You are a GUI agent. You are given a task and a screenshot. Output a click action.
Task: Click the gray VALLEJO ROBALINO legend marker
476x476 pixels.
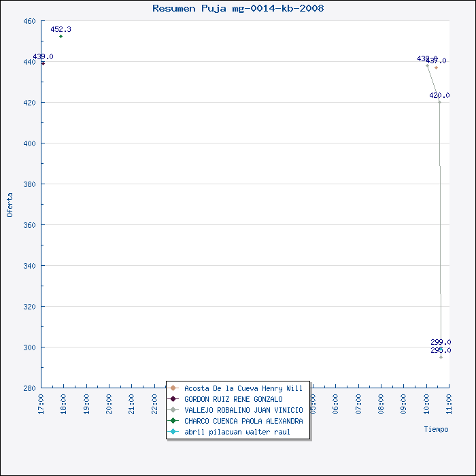pos(174,410)
